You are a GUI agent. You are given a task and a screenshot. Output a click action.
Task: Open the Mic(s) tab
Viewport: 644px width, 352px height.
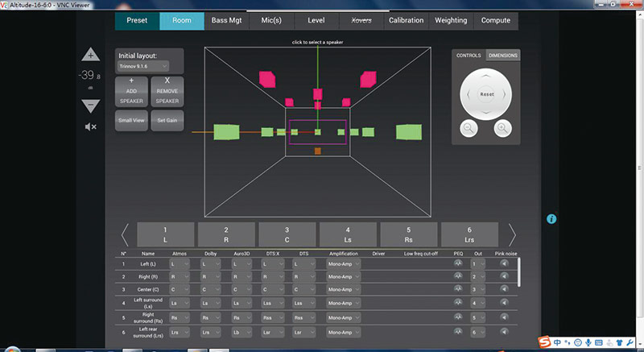pos(271,20)
